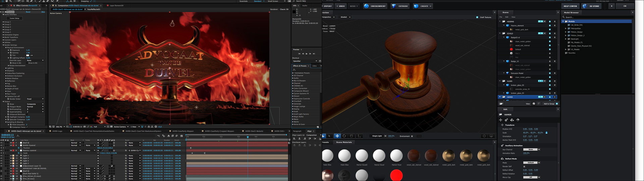Open the Render Order dropdown

pos(35,99)
